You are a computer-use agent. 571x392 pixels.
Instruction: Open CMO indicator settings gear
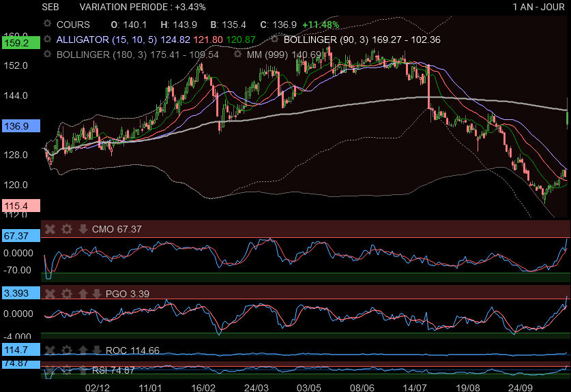66,229
